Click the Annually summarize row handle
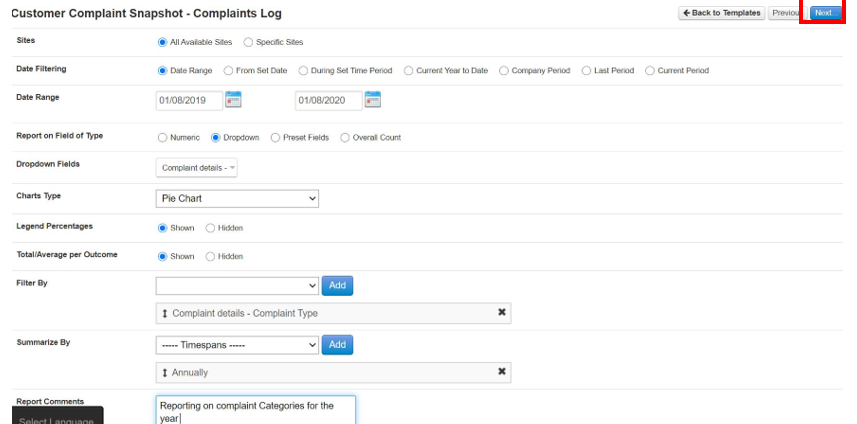 (x=165, y=373)
